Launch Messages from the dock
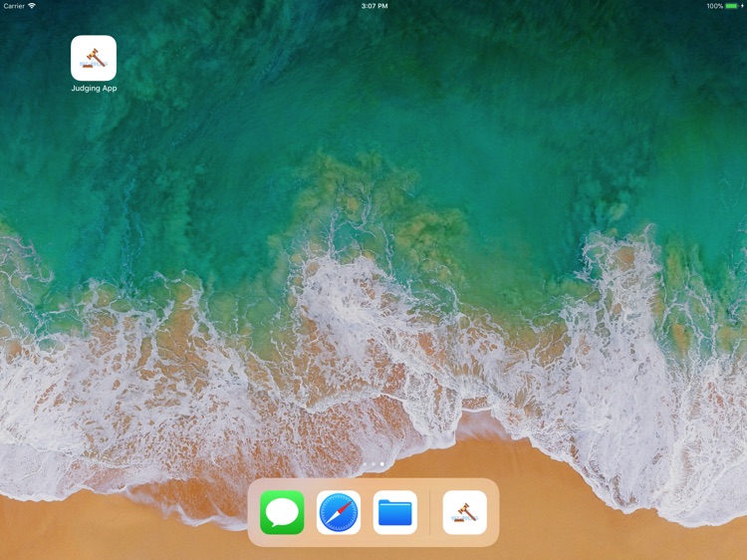The image size is (747, 560). 282,512
